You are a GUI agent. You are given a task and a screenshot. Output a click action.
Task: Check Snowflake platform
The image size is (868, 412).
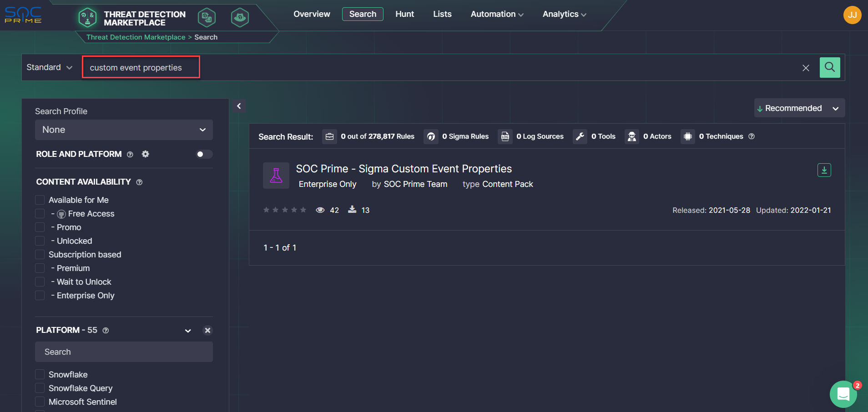coord(40,375)
